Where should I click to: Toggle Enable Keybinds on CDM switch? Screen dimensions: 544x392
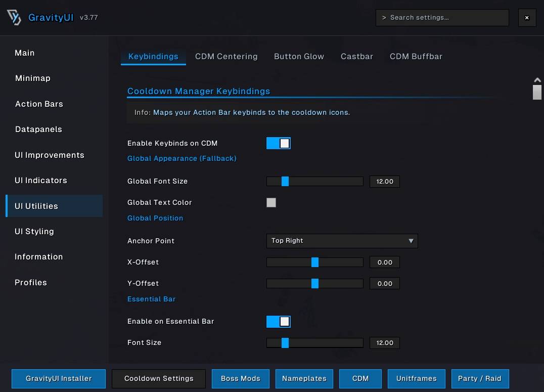tap(278, 144)
